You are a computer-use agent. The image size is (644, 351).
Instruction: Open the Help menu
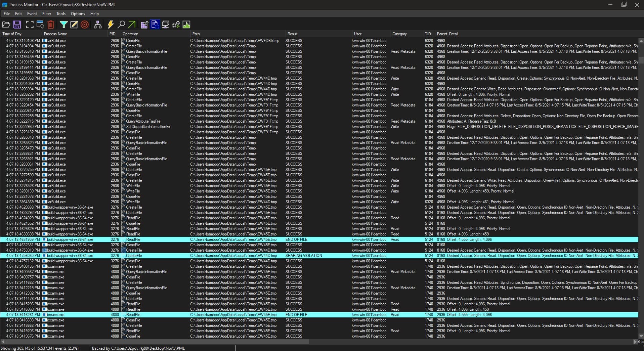coord(94,14)
